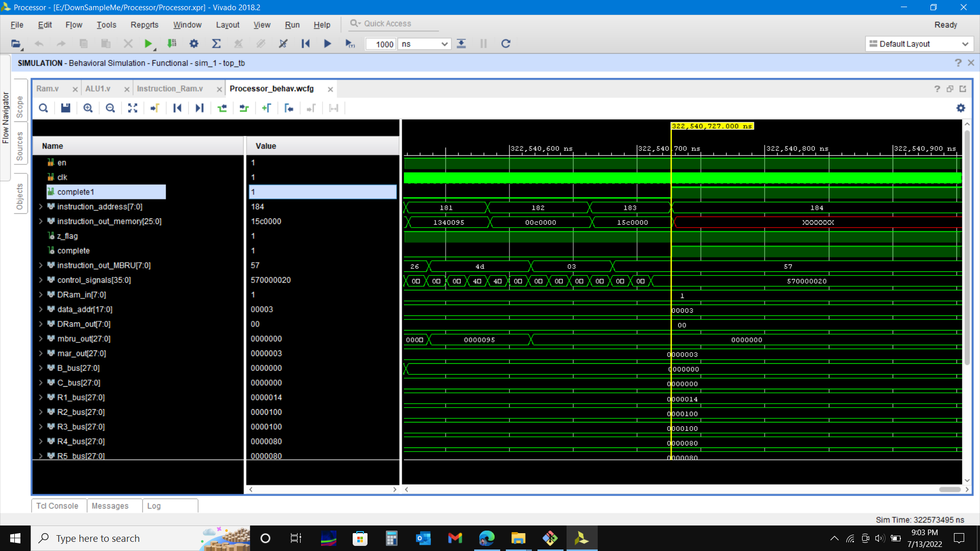980x551 pixels.
Task: Open the Flow Navigator panel
Action: tap(6, 118)
